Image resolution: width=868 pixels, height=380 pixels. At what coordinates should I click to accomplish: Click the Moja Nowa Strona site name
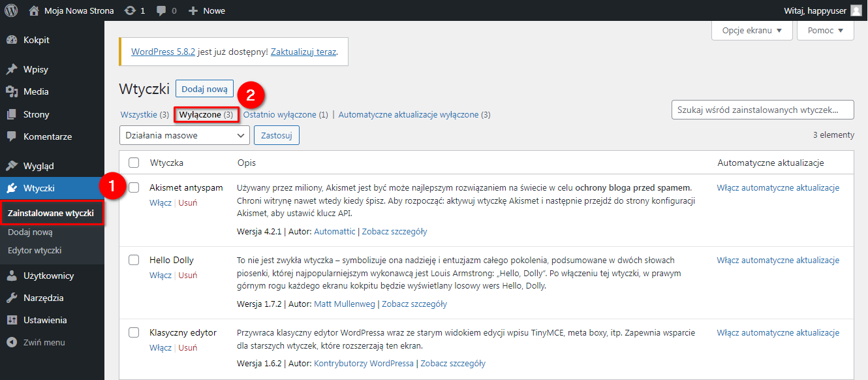coord(79,10)
